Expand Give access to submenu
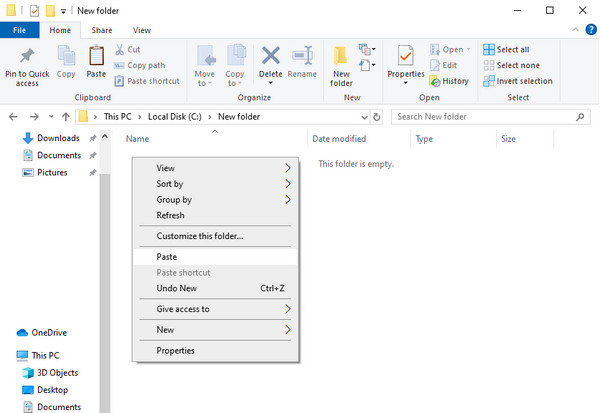Screen dimensions: 600x413 215,309
